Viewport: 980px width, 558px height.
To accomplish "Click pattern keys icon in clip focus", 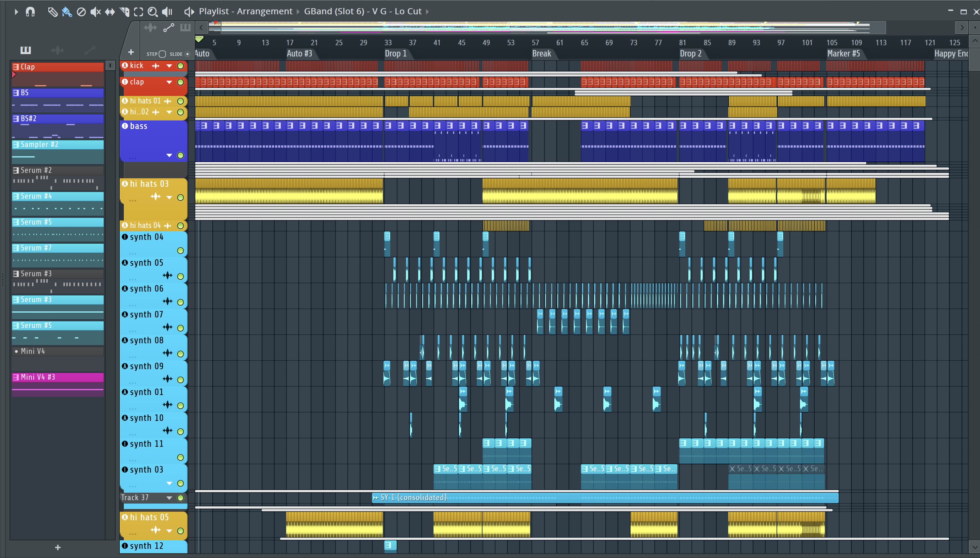I will point(185,28).
